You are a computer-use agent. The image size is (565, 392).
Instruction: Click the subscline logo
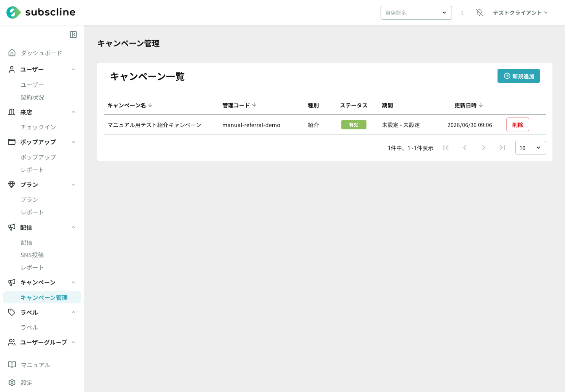point(41,13)
